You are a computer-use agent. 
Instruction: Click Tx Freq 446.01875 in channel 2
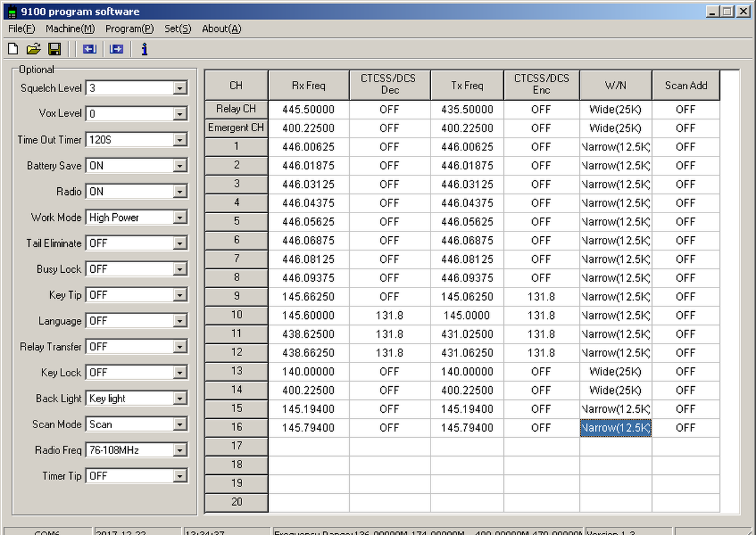pos(467,166)
